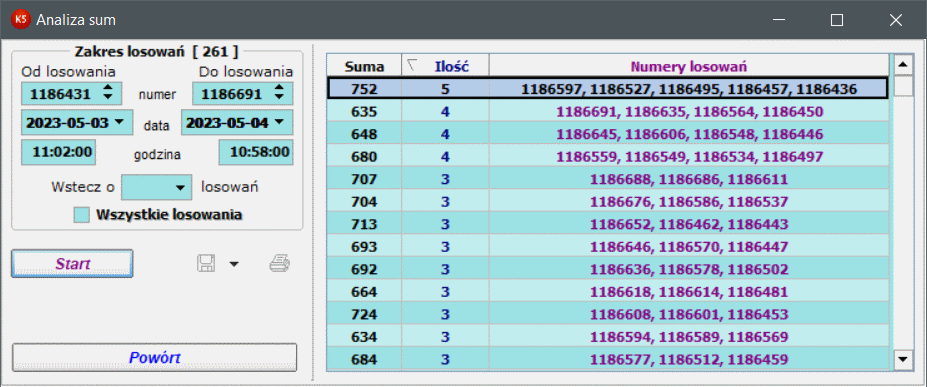Click draws 1186676, 1186586, 1186537
Viewport: 927px width, 387px height.
pyautogui.click(x=689, y=201)
